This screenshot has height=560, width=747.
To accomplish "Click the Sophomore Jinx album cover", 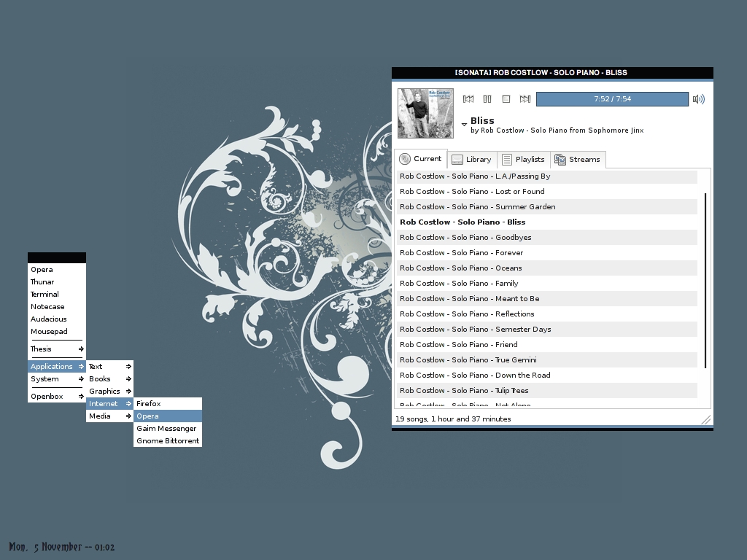I will point(425,113).
